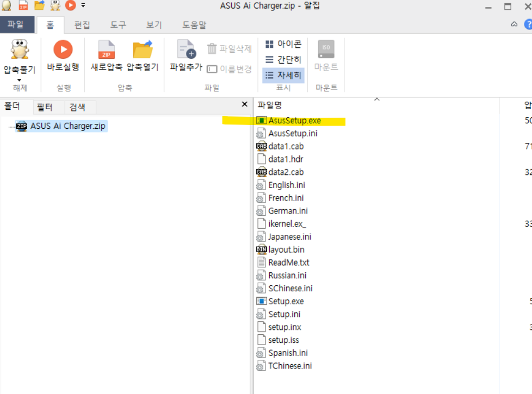Select the 홈 ribbon tab

(50, 25)
